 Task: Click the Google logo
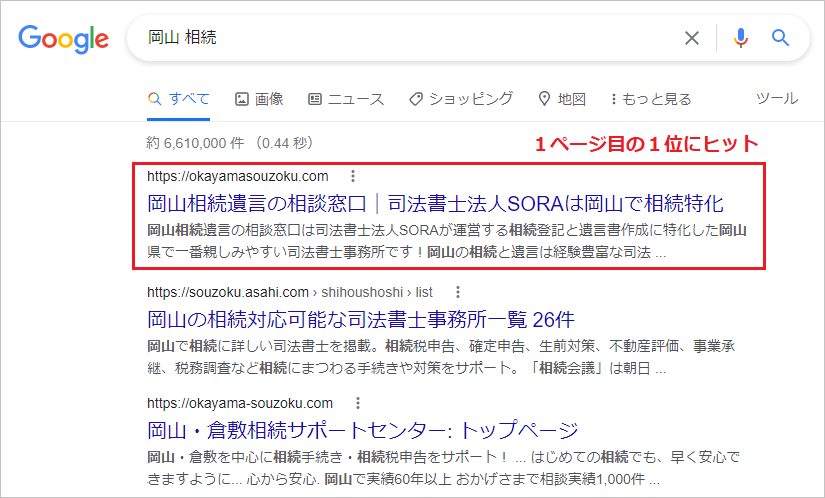point(64,38)
